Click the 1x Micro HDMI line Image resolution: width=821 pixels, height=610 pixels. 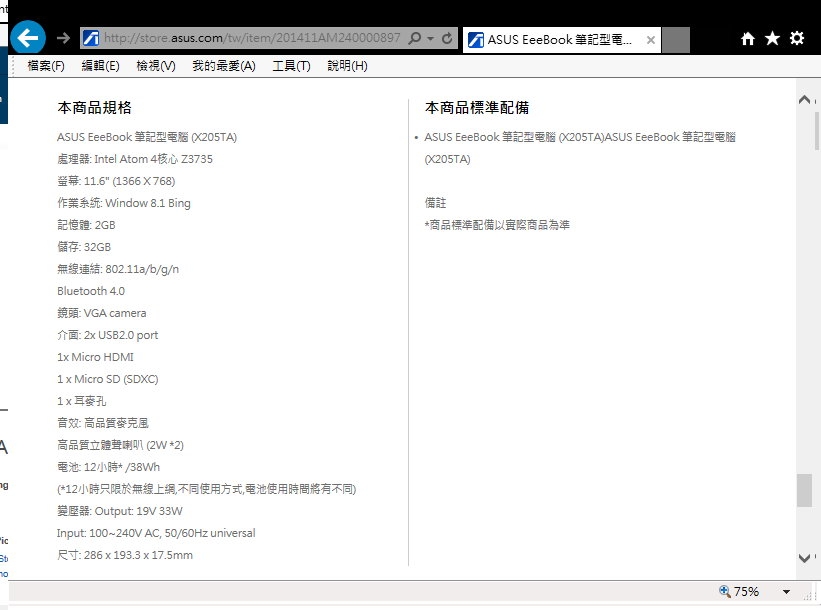(x=95, y=357)
